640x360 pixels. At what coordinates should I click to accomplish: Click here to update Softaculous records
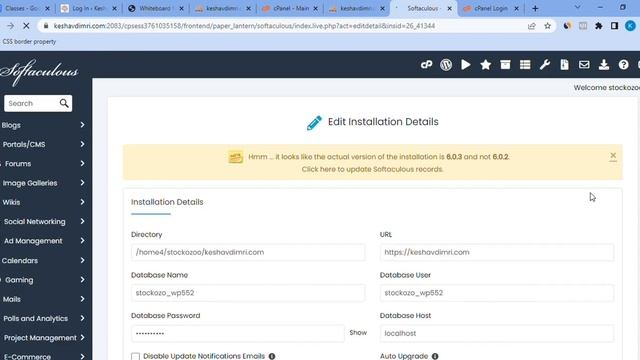point(372,169)
